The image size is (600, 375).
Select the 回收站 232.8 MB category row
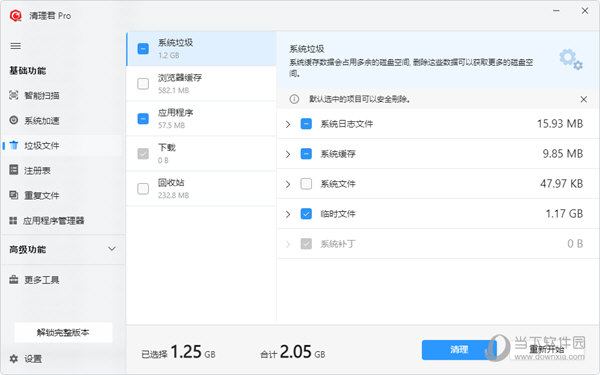pos(201,189)
